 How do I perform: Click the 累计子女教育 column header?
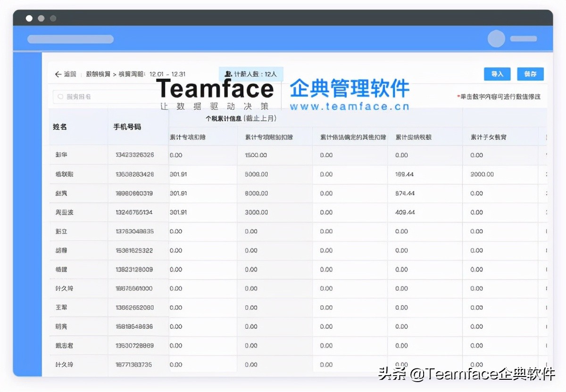pos(489,137)
